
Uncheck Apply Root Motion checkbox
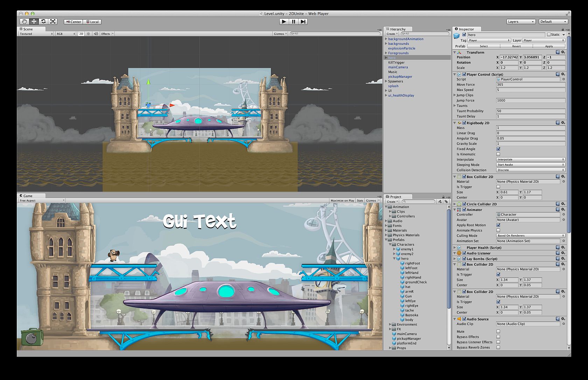[498, 225]
